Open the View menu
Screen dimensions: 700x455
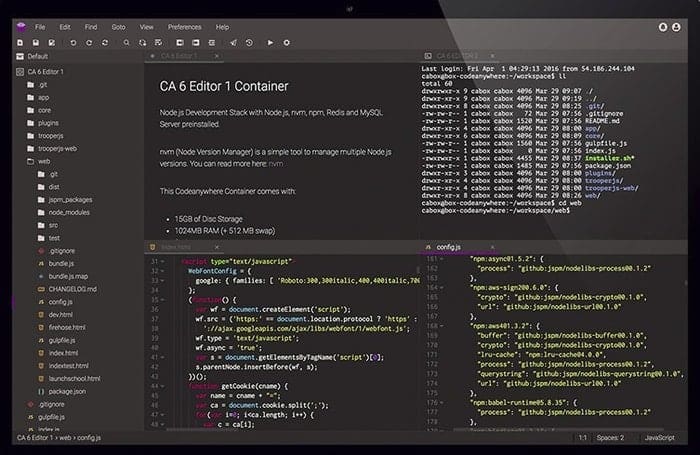coord(146,27)
